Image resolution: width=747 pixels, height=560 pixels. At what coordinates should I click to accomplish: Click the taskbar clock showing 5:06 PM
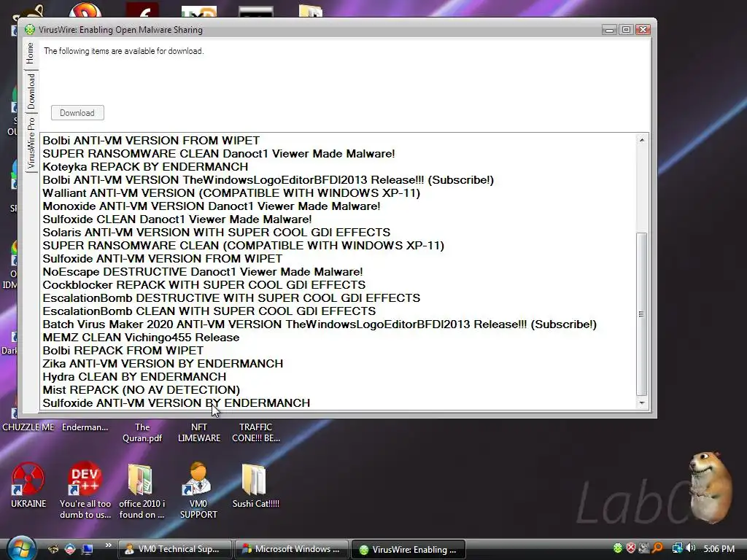[719, 548]
